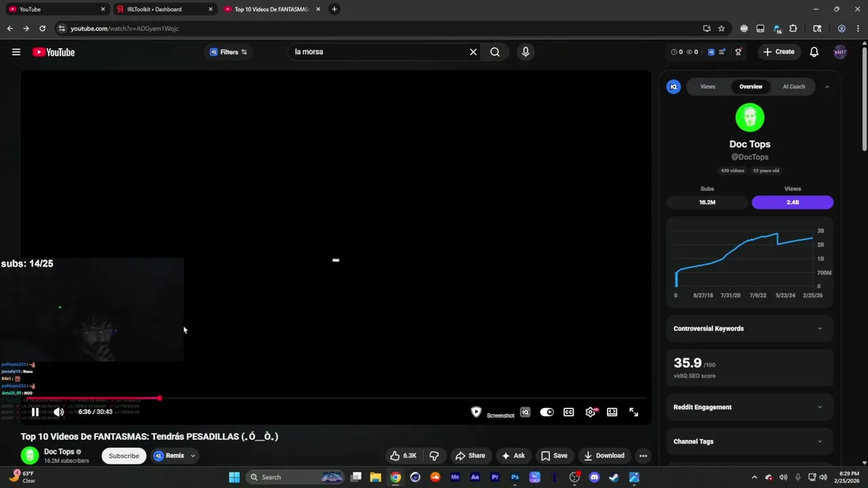This screenshot has width=868, height=488.
Task: Open Steam from the taskbar
Action: [x=614, y=477]
